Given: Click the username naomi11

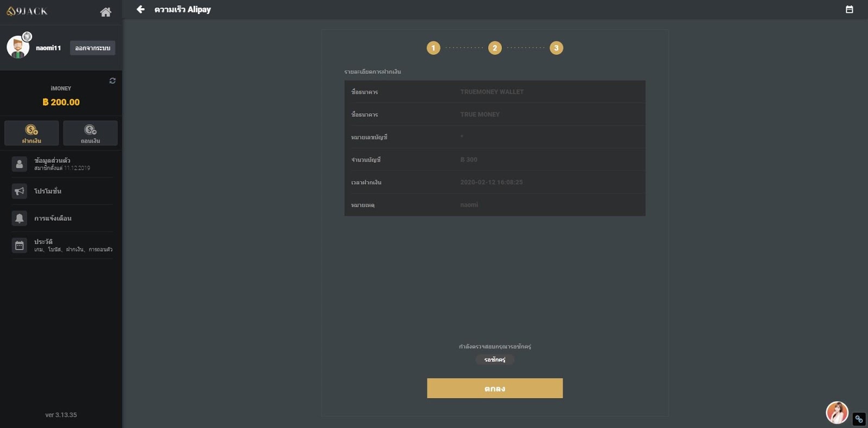Looking at the screenshot, I should [48, 48].
